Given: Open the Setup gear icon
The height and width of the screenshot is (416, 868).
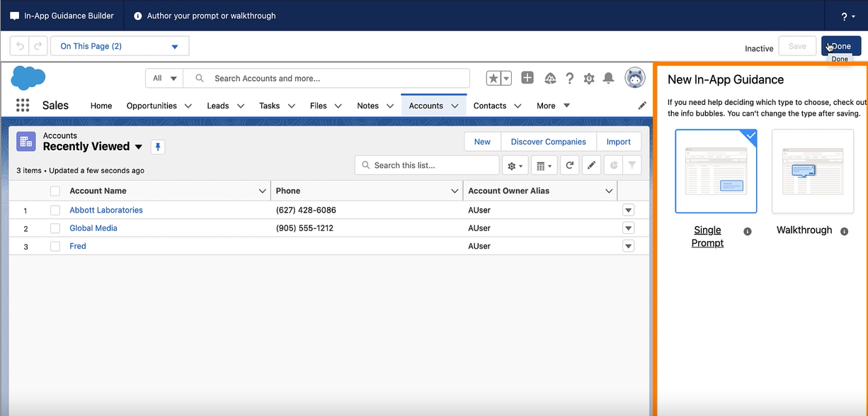Looking at the screenshot, I should 589,79.
